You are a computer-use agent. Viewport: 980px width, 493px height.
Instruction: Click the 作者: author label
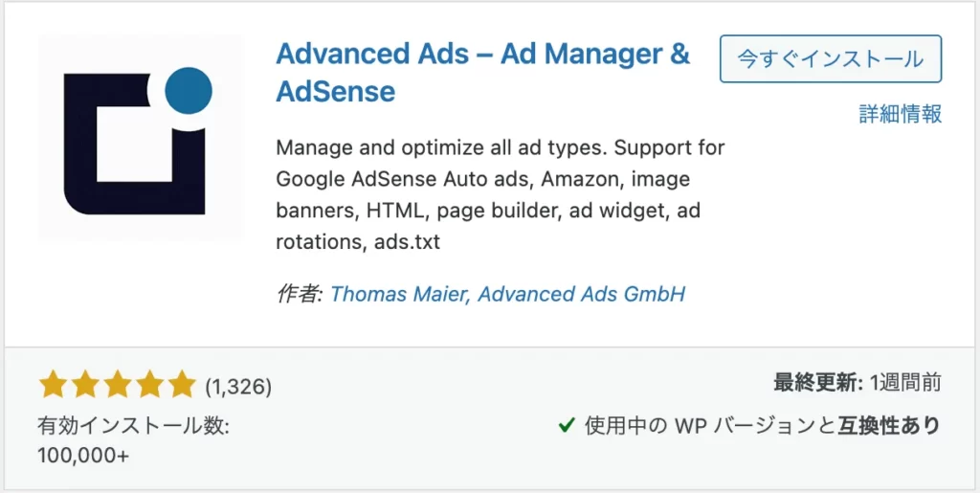pos(300,293)
